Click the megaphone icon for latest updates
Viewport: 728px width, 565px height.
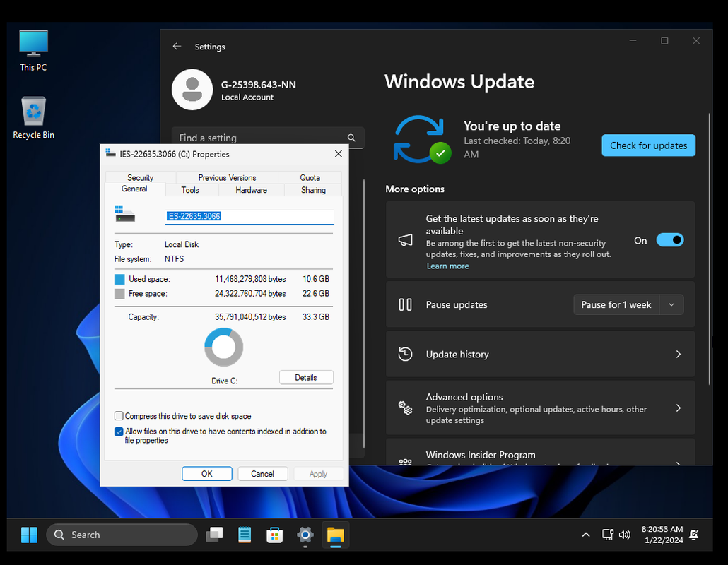pos(405,240)
